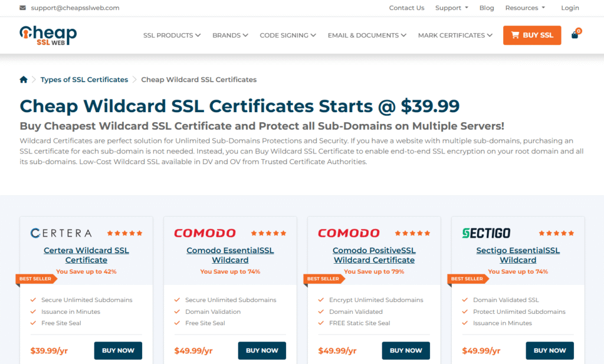
Task: Click the Cheap SSL Web logo
Action: pos(48,35)
